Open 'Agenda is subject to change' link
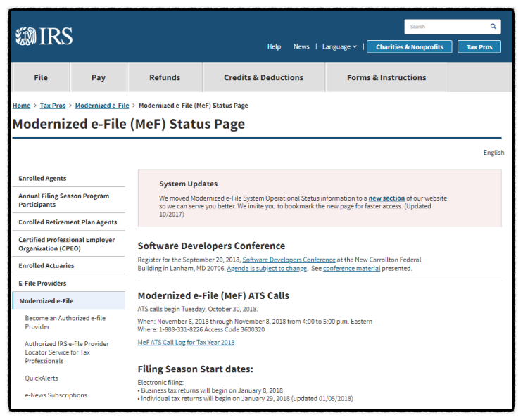Viewport: 523px width, 420px height. click(267, 269)
